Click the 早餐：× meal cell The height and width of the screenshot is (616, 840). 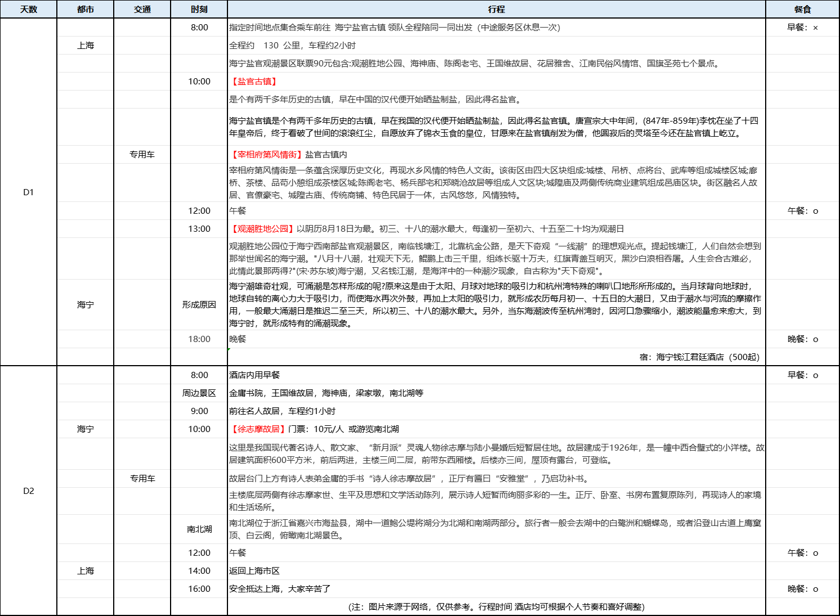[802, 28]
